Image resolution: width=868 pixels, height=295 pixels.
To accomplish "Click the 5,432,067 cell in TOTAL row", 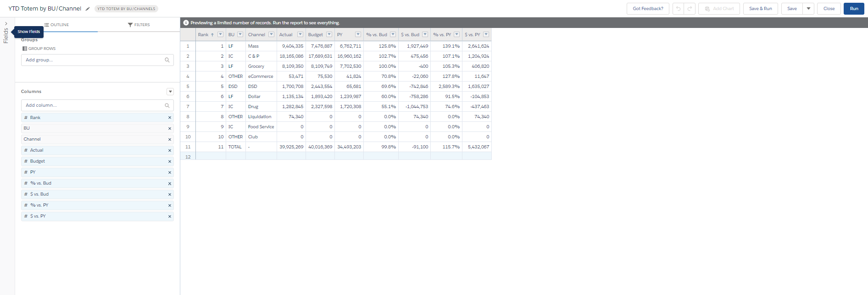I will (477, 147).
